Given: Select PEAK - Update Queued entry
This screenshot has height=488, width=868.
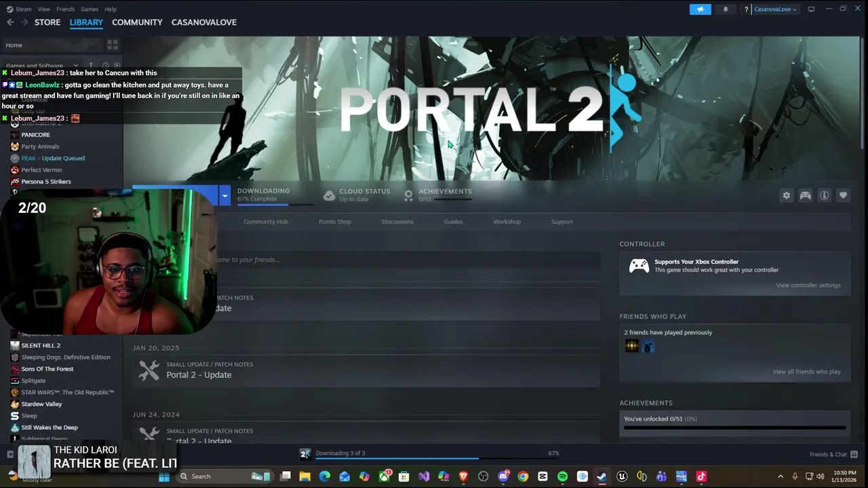Looking at the screenshot, I should tap(53, 158).
